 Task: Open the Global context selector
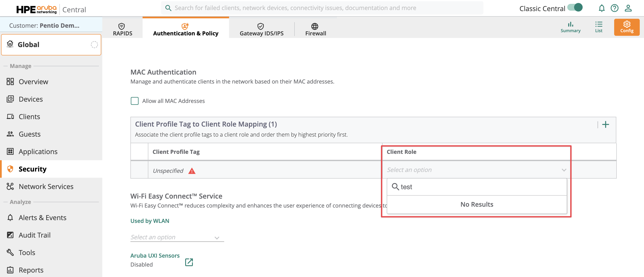[x=51, y=45]
